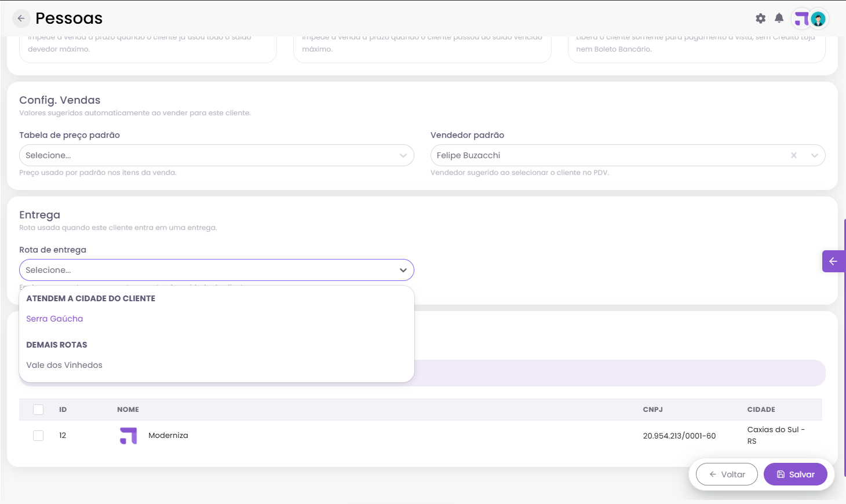Click Moderniza company logo in table row
This screenshot has width=846, height=504.
click(x=129, y=436)
